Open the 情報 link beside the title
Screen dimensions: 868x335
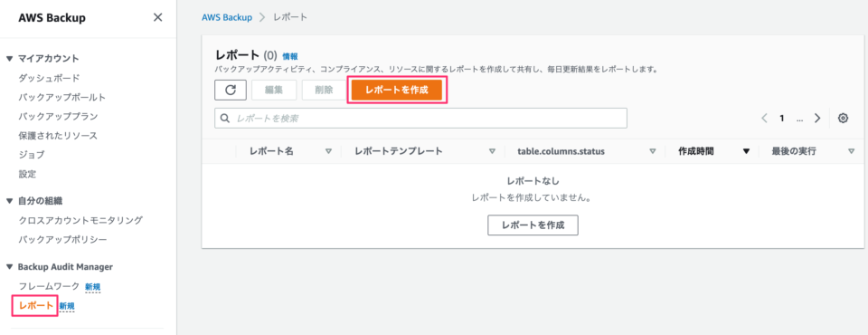point(290,56)
